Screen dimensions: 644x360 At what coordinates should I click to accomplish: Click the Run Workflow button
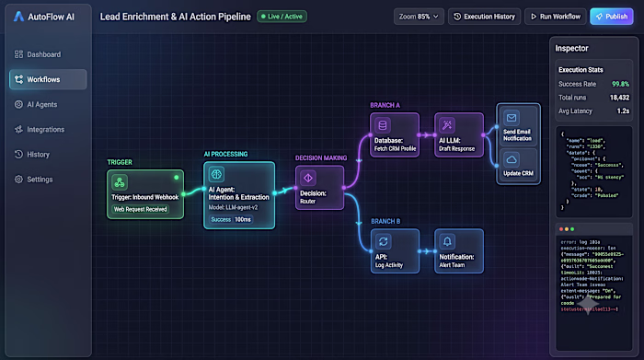[x=556, y=17]
